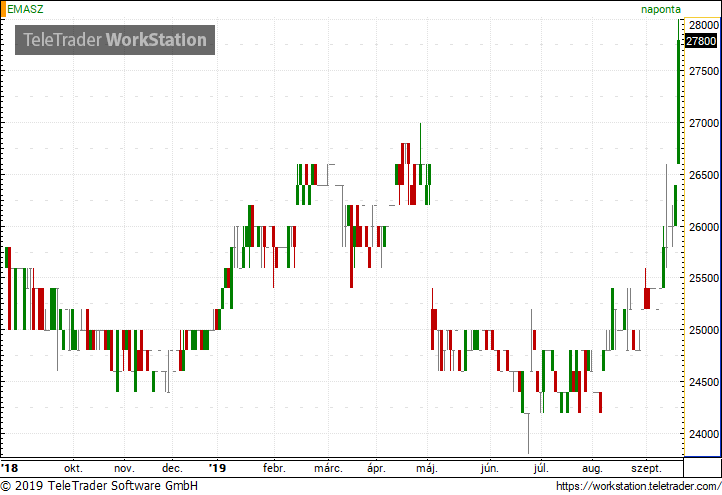Select the 24000 price axis label
This screenshot has height=495, width=722.
click(x=704, y=434)
